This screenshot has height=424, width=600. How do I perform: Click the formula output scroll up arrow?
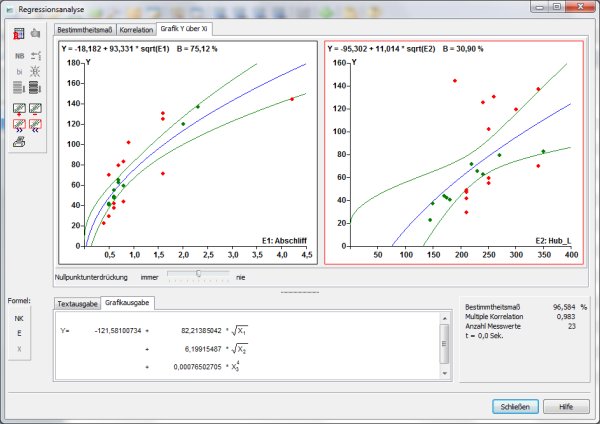pos(444,318)
